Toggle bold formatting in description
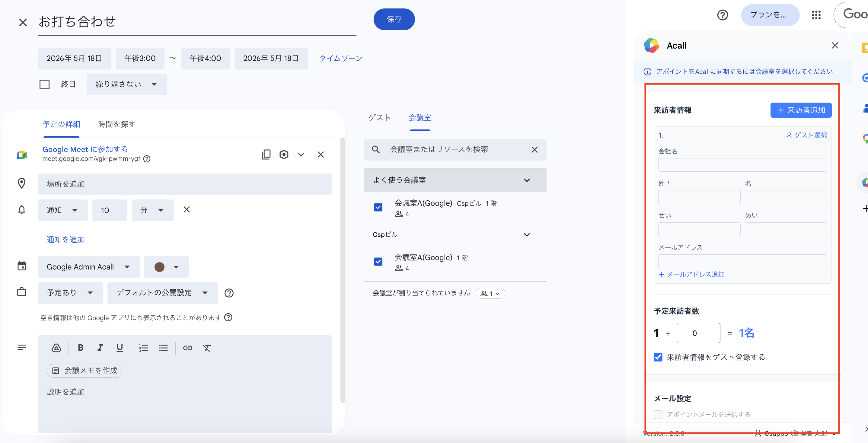Image resolution: width=868 pixels, height=443 pixels. pyautogui.click(x=81, y=348)
